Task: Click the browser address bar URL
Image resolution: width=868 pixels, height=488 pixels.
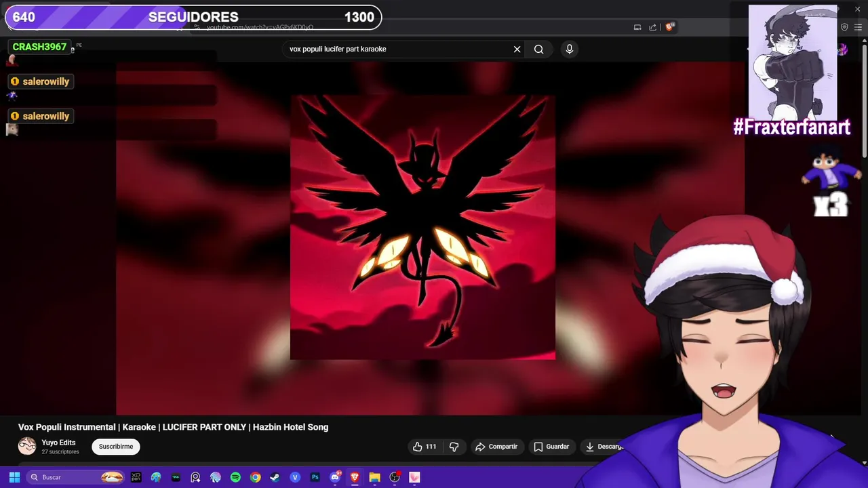Action: coord(260,27)
